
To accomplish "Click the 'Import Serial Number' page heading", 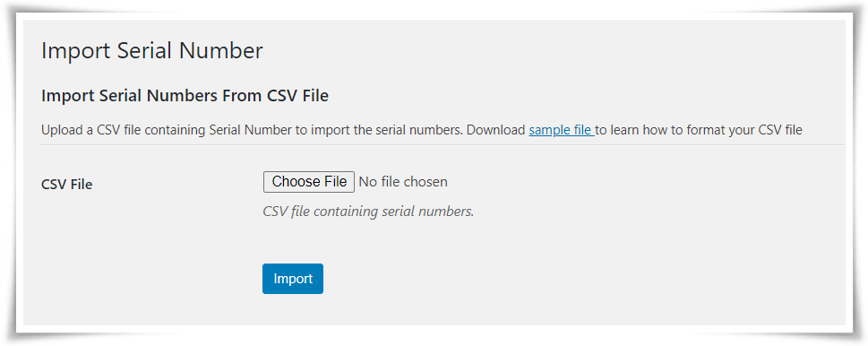I will pyautogui.click(x=152, y=51).
